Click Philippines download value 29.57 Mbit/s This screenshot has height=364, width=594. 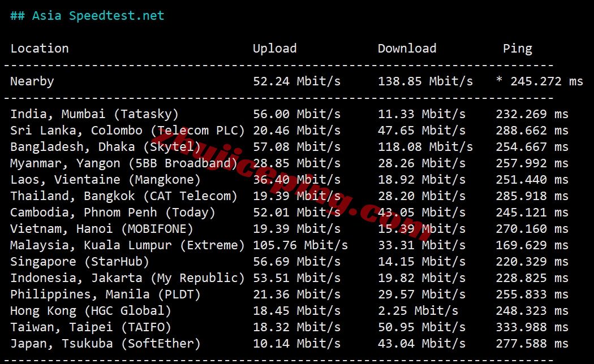[421, 294]
